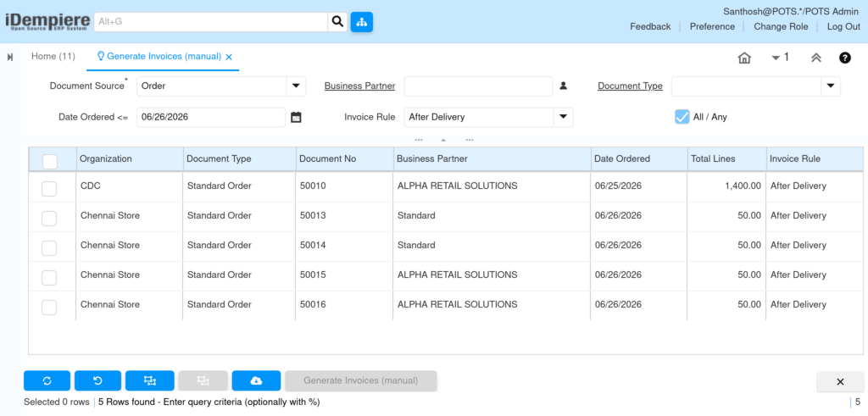Click the Selected 0 rows status text
Screen dimensions: 868x416
pyautogui.click(x=57, y=402)
